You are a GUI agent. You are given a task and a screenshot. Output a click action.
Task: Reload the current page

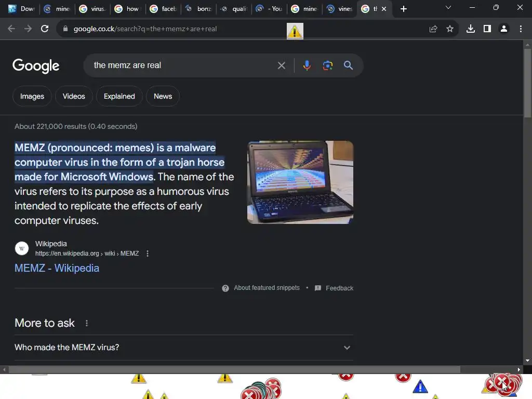pos(45,29)
